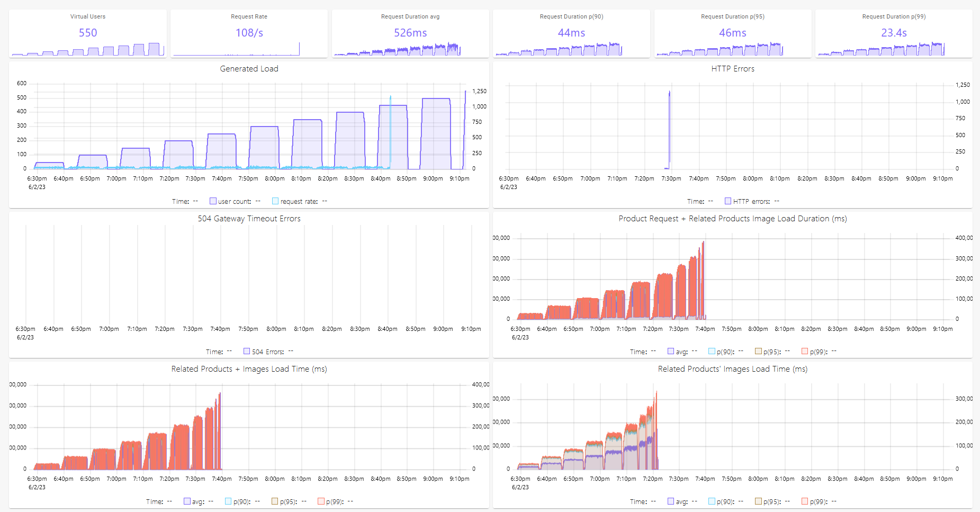The height and width of the screenshot is (512, 980).
Task: Hide the "HTTP errors" series via its legend checkbox
Action: 727,201
